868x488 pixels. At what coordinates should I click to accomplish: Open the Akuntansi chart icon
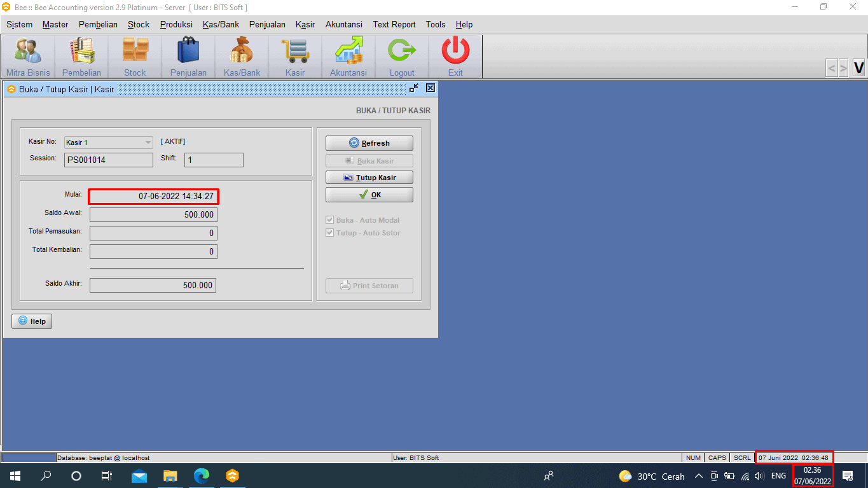point(348,52)
